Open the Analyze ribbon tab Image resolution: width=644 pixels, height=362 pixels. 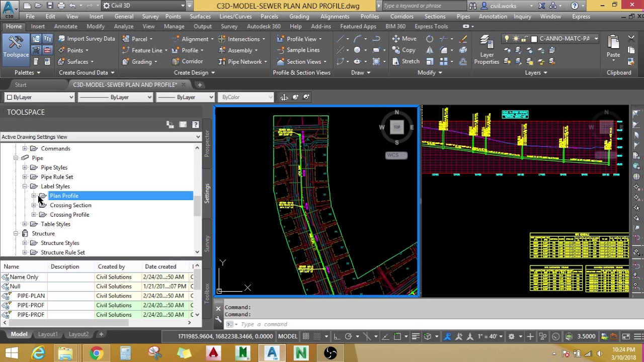[123, 26]
